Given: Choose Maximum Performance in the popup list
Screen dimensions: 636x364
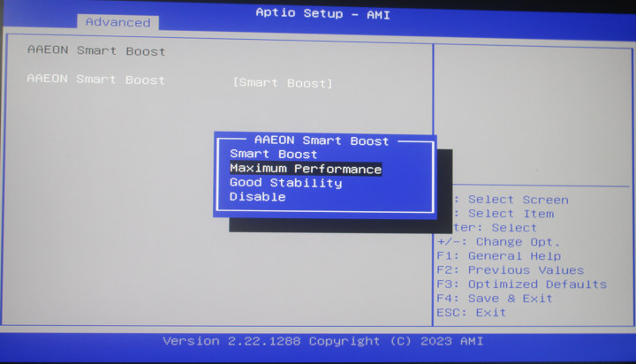Looking at the screenshot, I should click(x=306, y=169).
